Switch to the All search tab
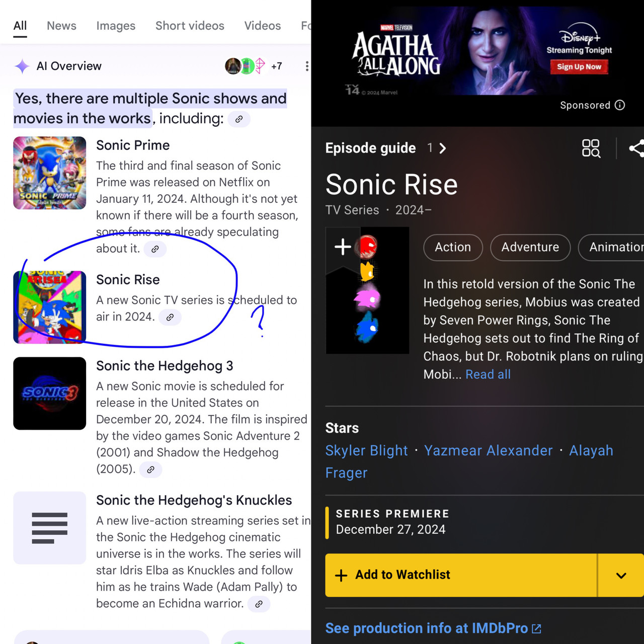This screenshot has width=644, height=644. pos(20,26)
